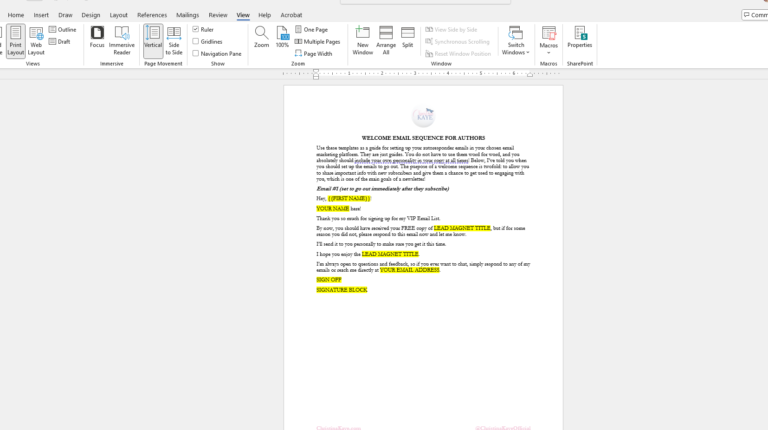Expand the Macros dropdown arrow
The height and width of the screenshot is (430, 768).
[x=549, y=52]
